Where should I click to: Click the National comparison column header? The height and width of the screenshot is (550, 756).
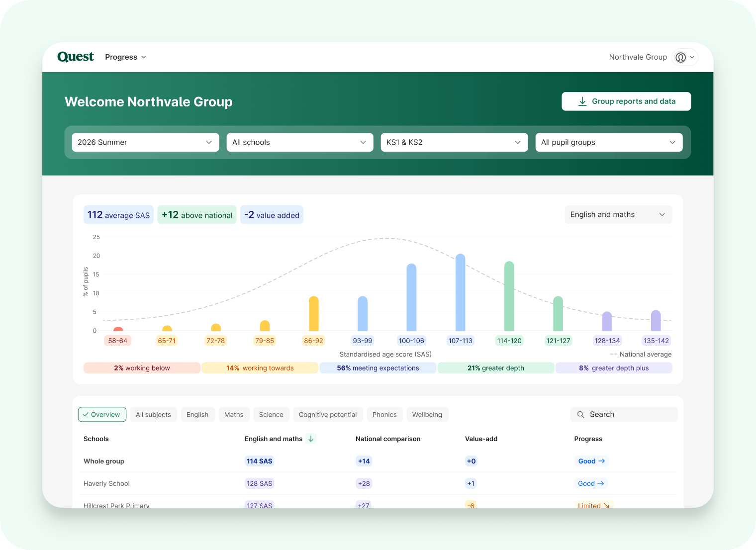pos(388,439)
